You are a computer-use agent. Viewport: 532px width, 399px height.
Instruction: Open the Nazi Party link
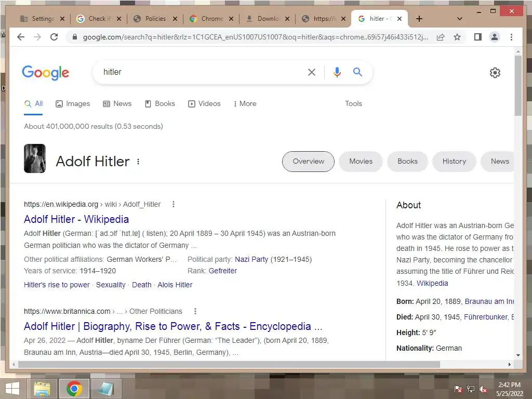pos(251,259)
